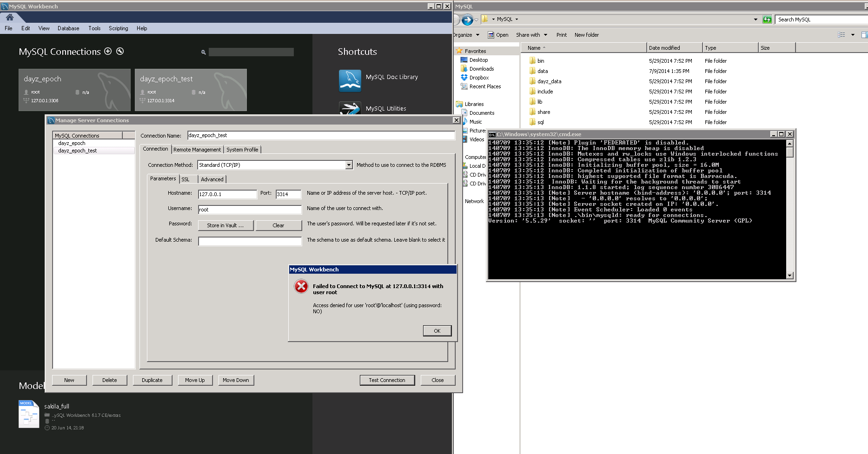This screenshot has width=868, height=454.
Task: Click cmd window scrollbar up arrow
Action: (x=789, y=143)
